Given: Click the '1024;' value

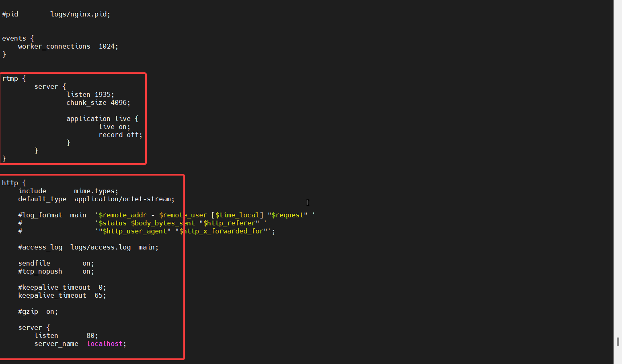Looking at the screenshot, I should coord(108,46).
